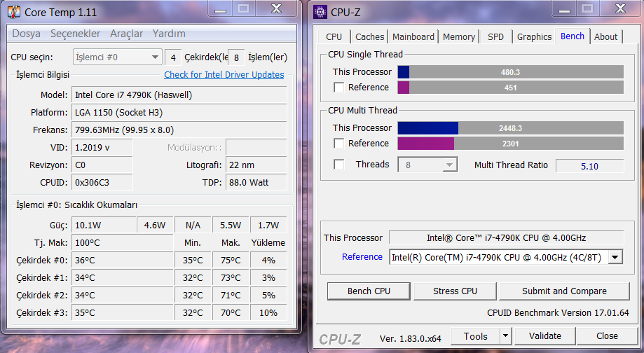Maximize the Core Temp window
The image size is (644, 353).
pyautogui.click(x=244, y=9)
